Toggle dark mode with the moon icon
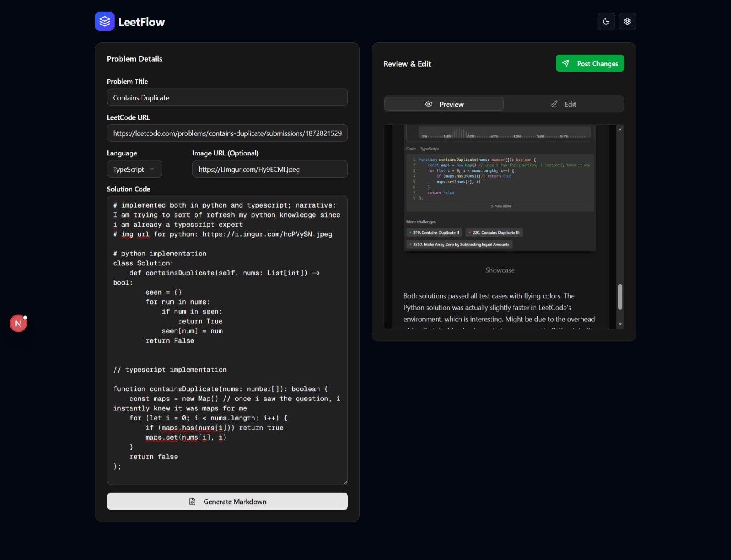731x560 pixels. coord(606,21)
